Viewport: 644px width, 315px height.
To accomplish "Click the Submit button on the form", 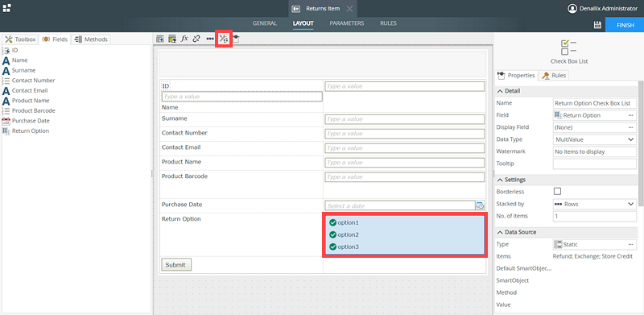I will click(176, 265).
